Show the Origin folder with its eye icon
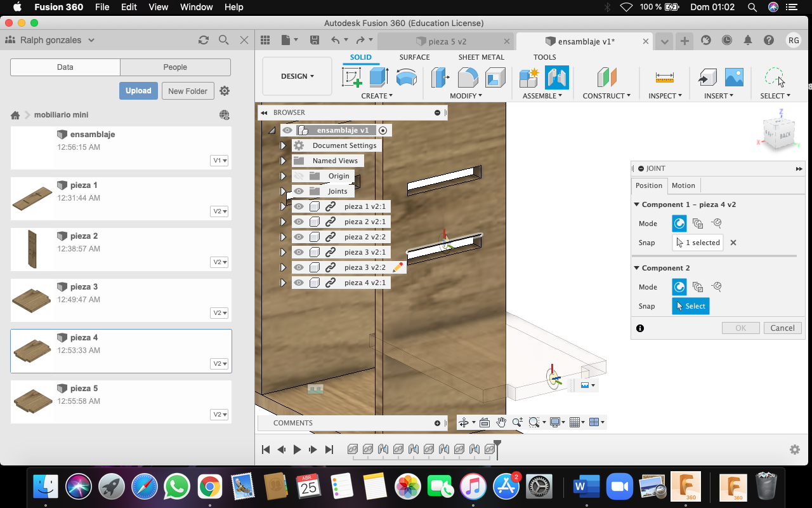Viewport: 812px width, 508px height. (299, 176)
